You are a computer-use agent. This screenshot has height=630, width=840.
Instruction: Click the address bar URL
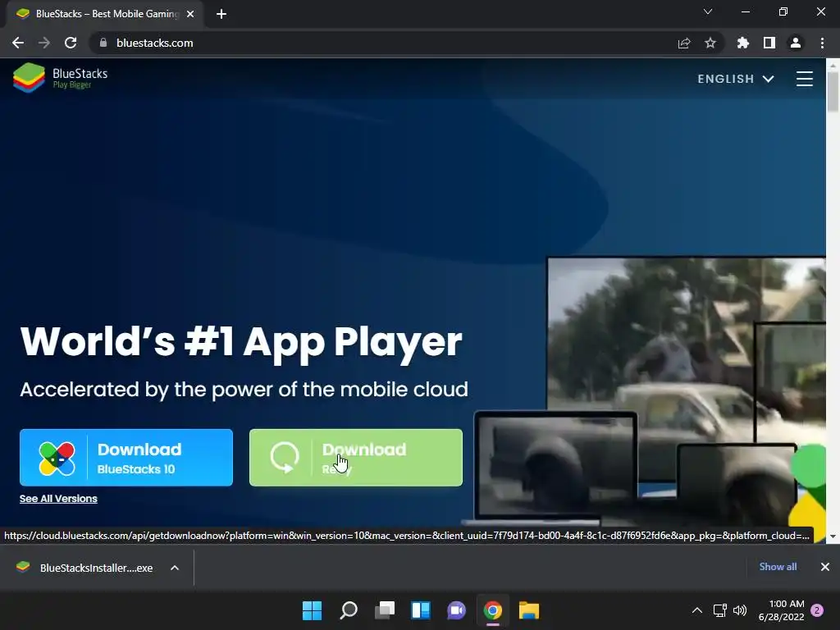coord(155,43)
